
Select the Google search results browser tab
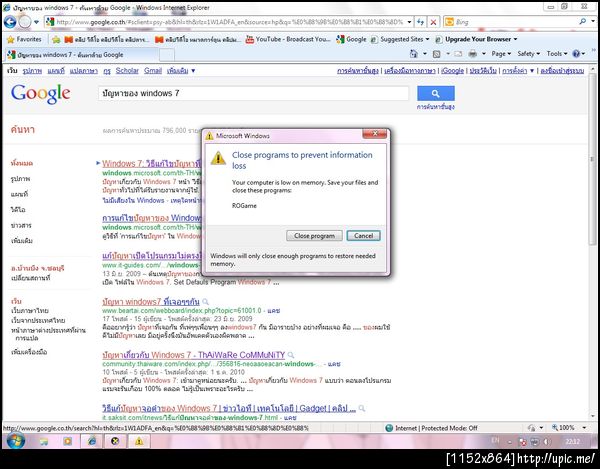(80, 55)
